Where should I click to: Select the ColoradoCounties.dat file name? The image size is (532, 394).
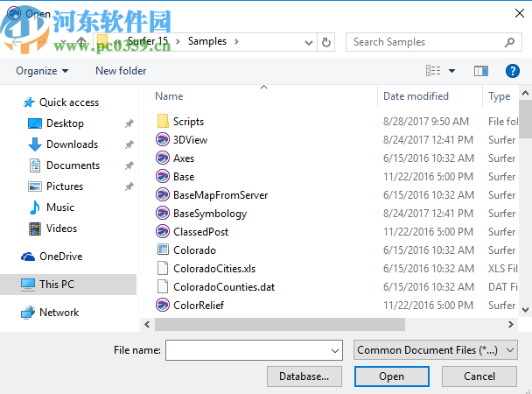(x=224, y=287)
